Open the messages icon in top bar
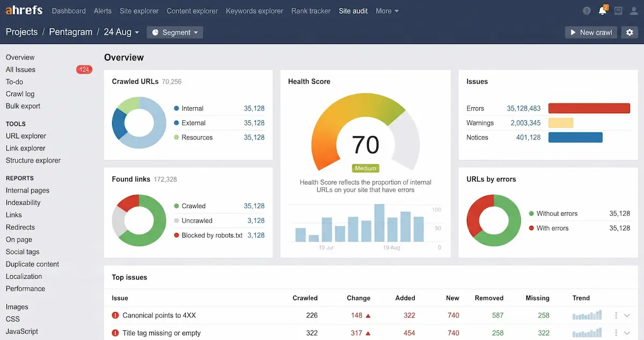The image size is (644, 340). click(x=618, y=11)
